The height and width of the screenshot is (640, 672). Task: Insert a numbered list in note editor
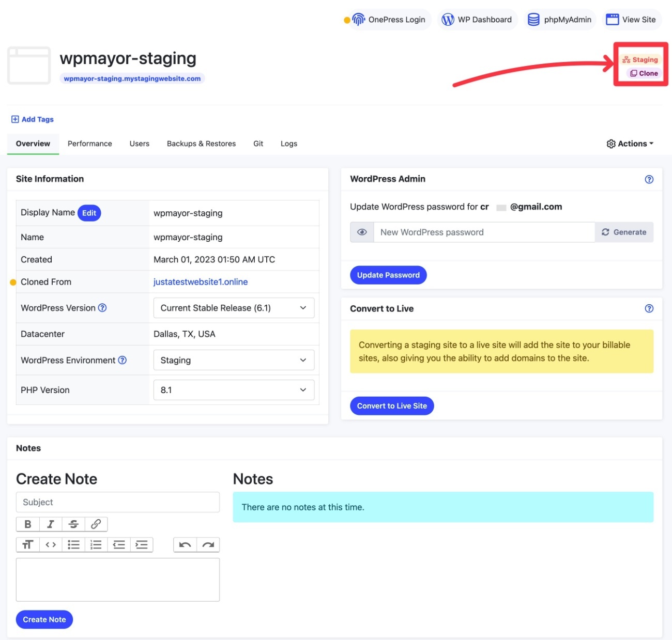(x=96, y=544)
